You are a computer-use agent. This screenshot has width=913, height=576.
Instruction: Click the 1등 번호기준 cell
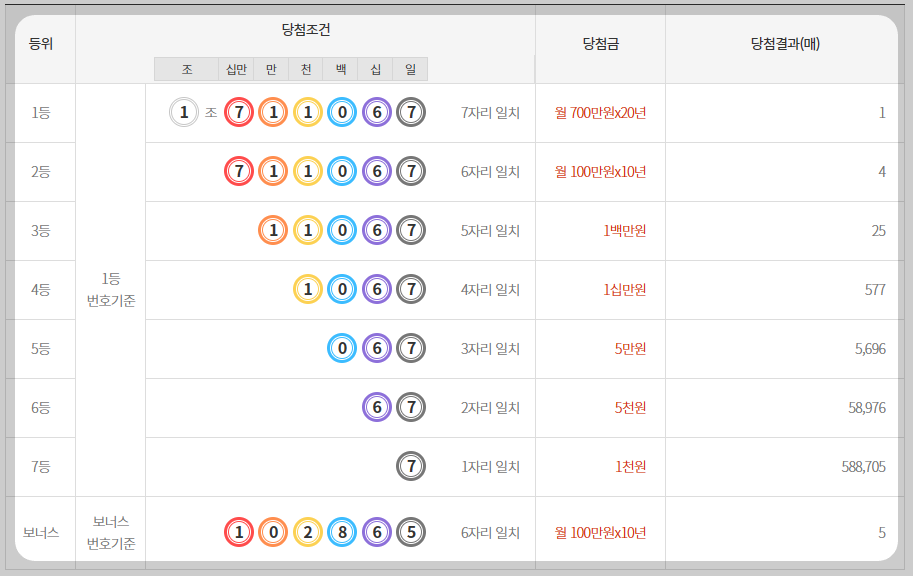(x=111, y=289)
